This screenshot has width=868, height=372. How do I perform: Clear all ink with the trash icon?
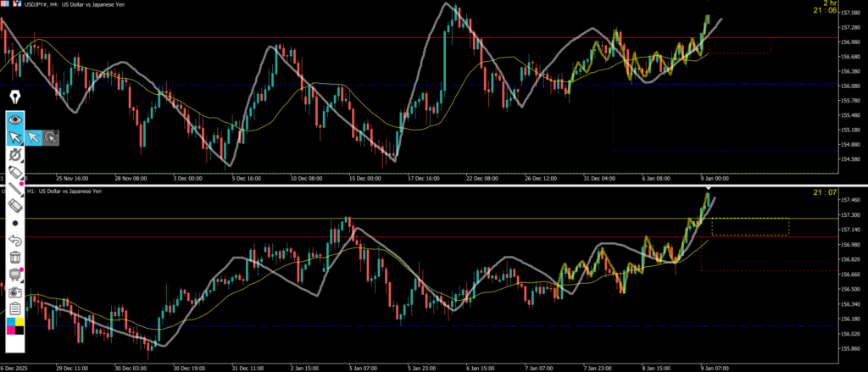pyautogui.click(x=15, y=258)
